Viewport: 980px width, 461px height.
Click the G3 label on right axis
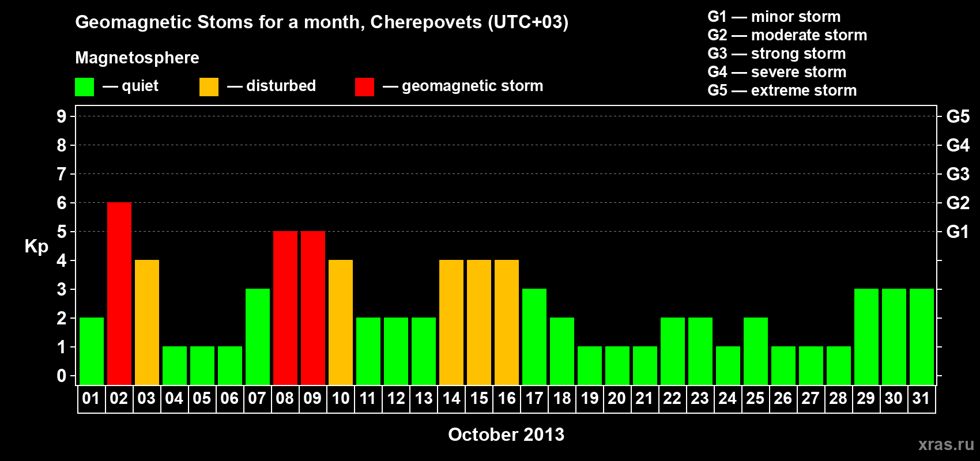tap(958, 174)
